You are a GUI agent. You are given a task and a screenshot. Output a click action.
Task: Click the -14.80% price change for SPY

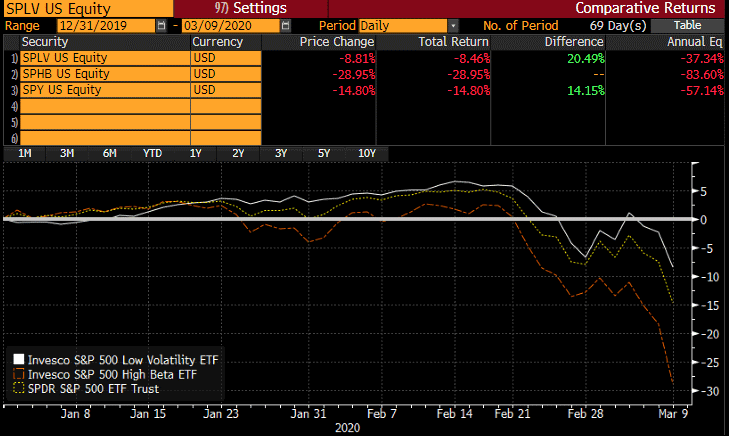[354, 90]
